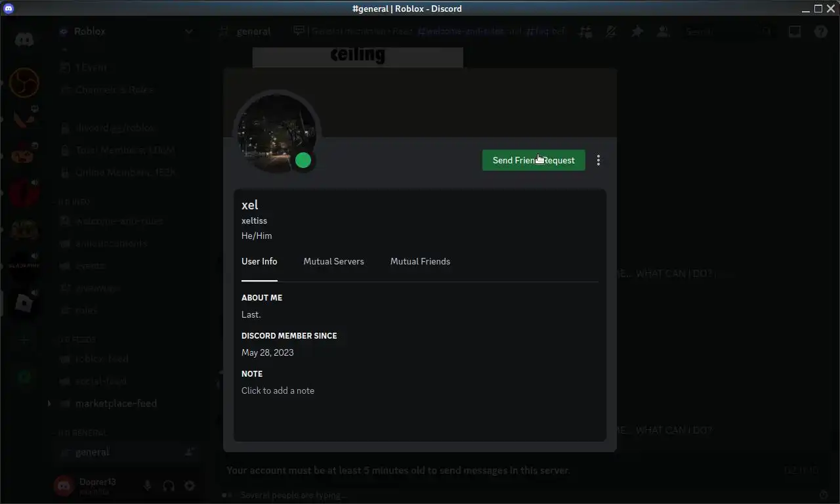Open more options menu on xel's profile
This screenshot has width=840, height=504.
coord(598,160)
